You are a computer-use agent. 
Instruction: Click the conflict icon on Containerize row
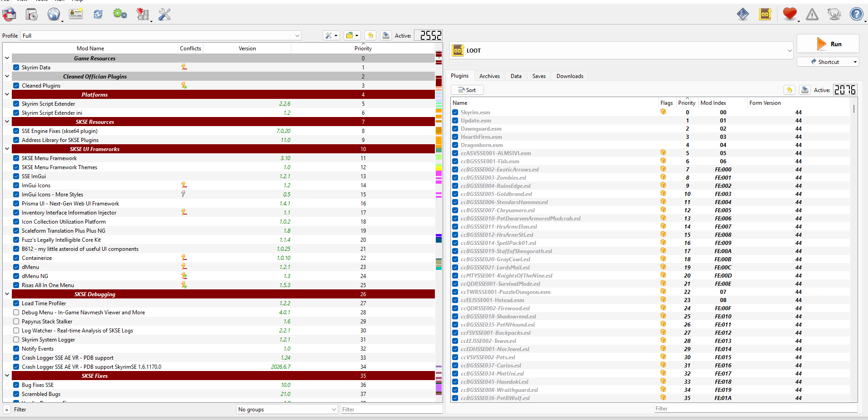click(x=184, y=258)
